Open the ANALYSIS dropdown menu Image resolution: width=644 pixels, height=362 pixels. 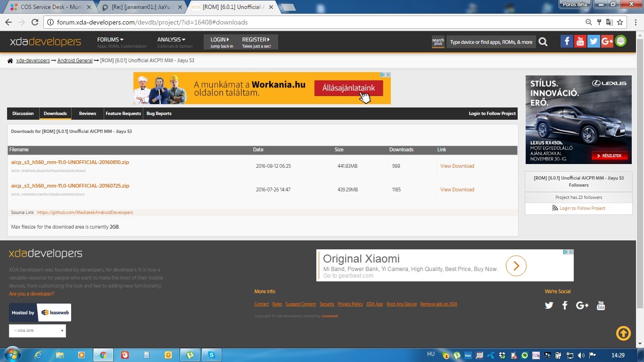pyautogui.click(x=171, y=40)
